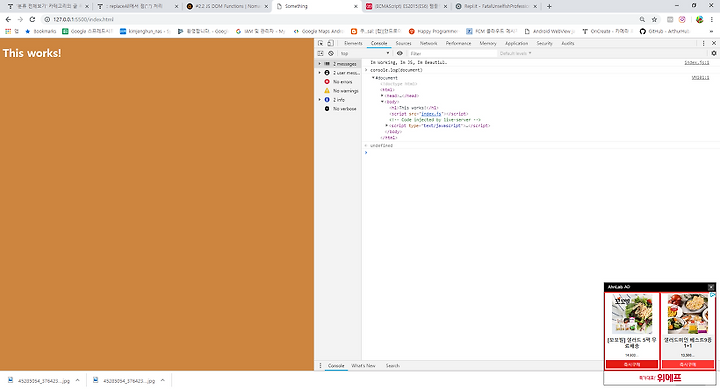720x389 pixels.
Task: Open the Default levels dropdown
Action: click(515, 53)
